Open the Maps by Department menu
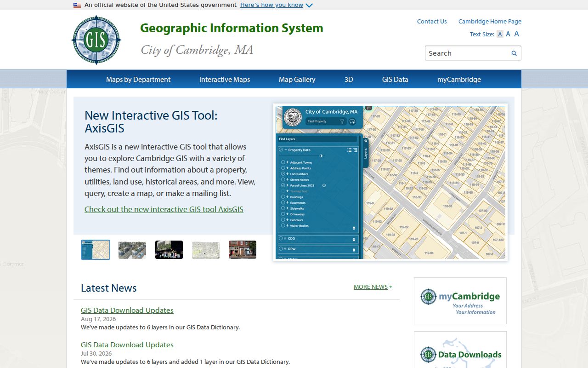588x368 pixels. coord(138,80)
